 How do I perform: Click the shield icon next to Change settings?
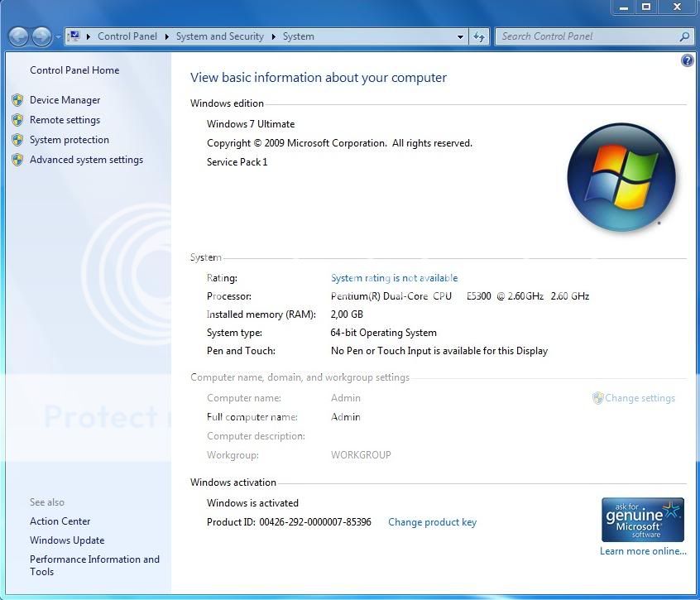click(597, 398)
